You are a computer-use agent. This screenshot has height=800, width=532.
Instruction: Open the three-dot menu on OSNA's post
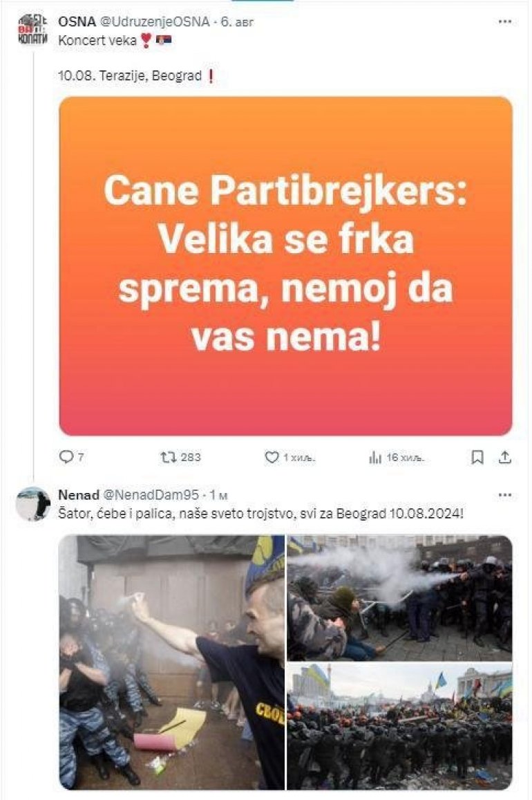(x=504, y=22)
